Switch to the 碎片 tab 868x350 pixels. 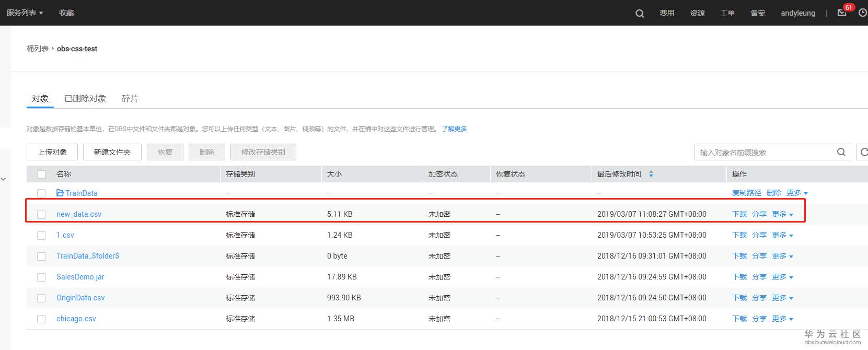coord(130,99)
